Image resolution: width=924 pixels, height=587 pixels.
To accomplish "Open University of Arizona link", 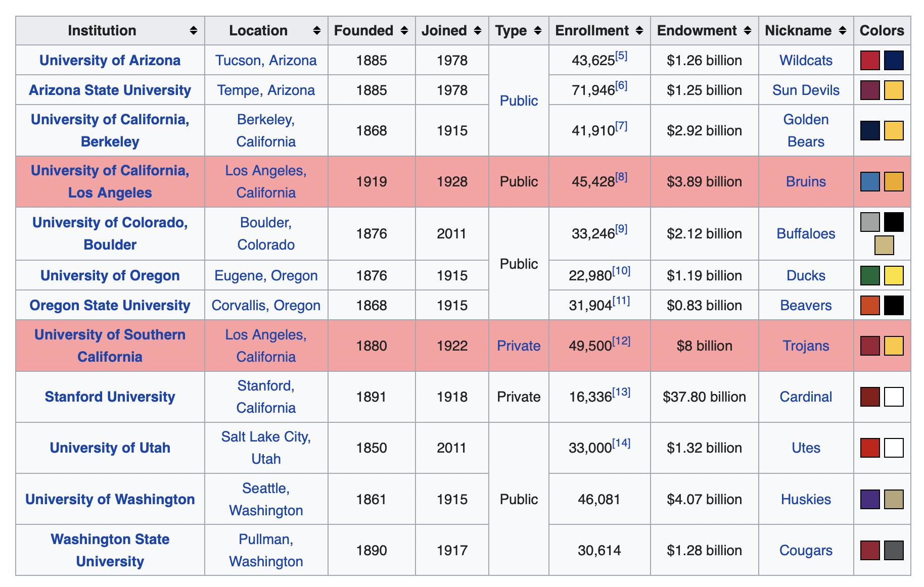I will 110,60.
